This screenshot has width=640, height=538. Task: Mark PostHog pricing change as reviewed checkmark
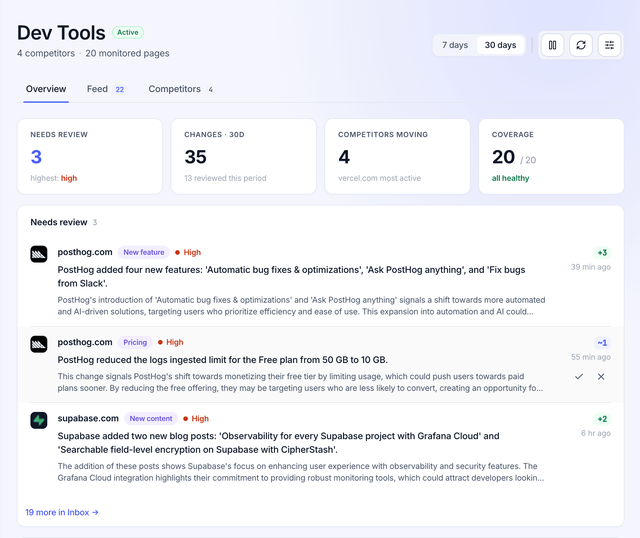pyautogui.click(x=579, y=376)
